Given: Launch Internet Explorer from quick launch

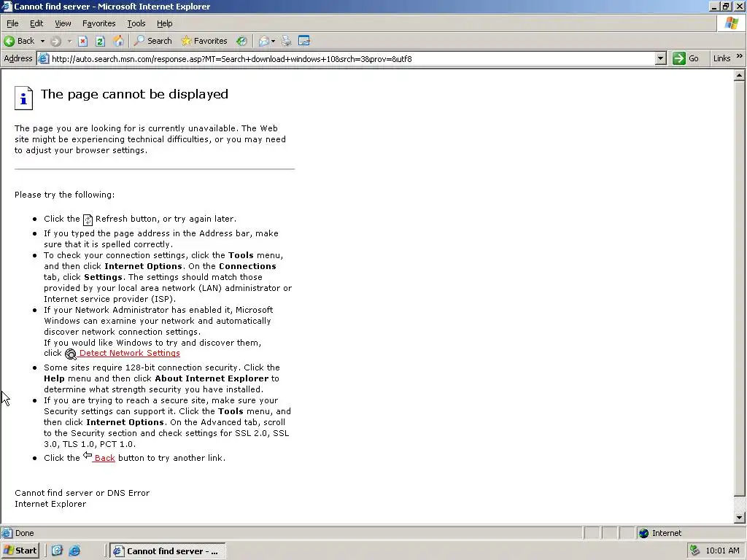Looking at the screenshot, I should [x=75, y=551].
